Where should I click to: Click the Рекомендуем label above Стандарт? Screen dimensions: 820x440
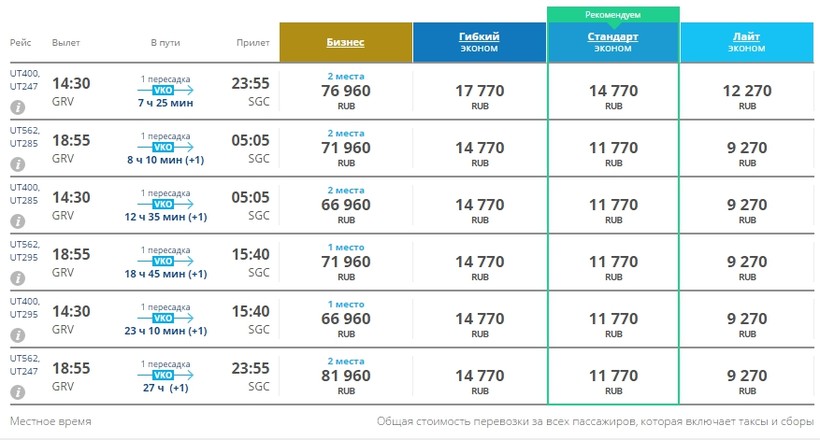[x=613, y=15]
